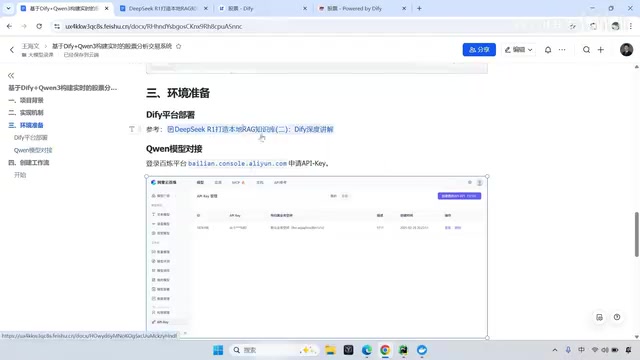This screenshot has height=360, width=640.
Task: Open the edit mode dropdown button
Action: [518, 50]
